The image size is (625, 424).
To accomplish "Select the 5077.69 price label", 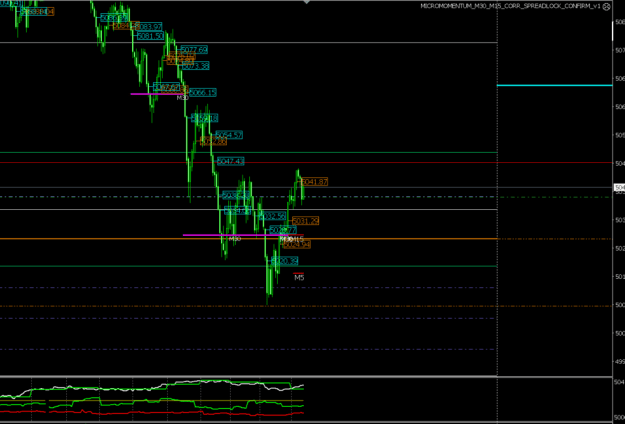I will point(194,50).
